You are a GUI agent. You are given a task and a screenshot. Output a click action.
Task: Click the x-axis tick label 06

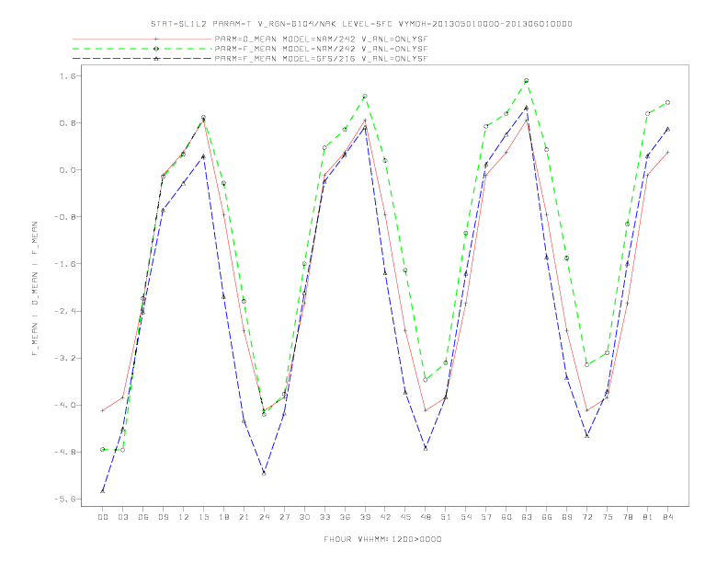tap(143, 517)
